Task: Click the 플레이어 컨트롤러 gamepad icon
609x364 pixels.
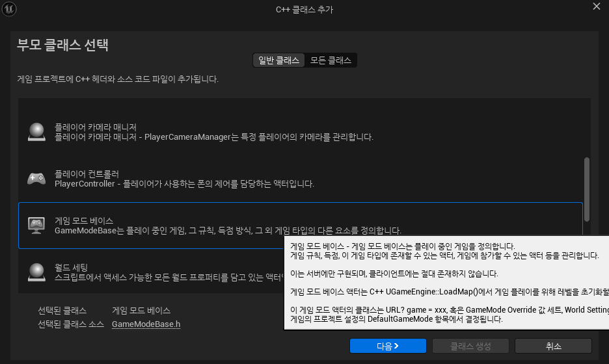Action: point(36,179)
